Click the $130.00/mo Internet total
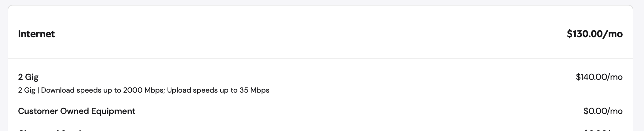The width and height of the screenshot is (644, 131). [x=595, y=34]
